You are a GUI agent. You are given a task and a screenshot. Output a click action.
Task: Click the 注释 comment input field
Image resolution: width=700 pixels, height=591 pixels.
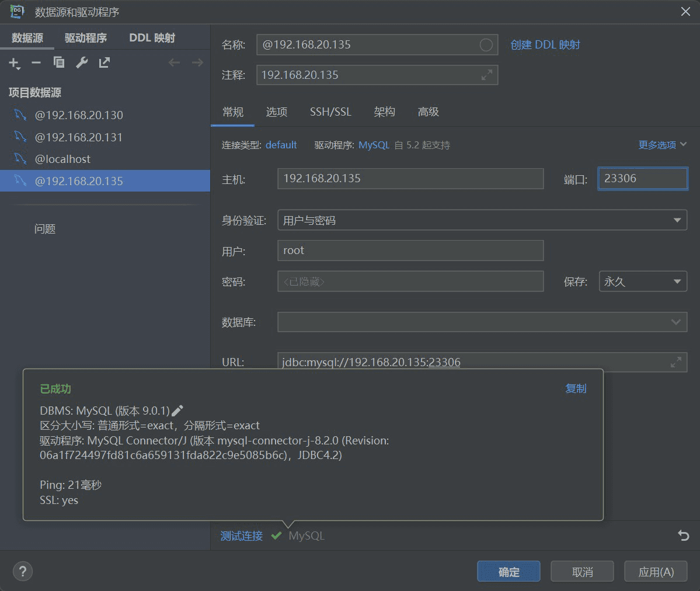click(377, 75)
